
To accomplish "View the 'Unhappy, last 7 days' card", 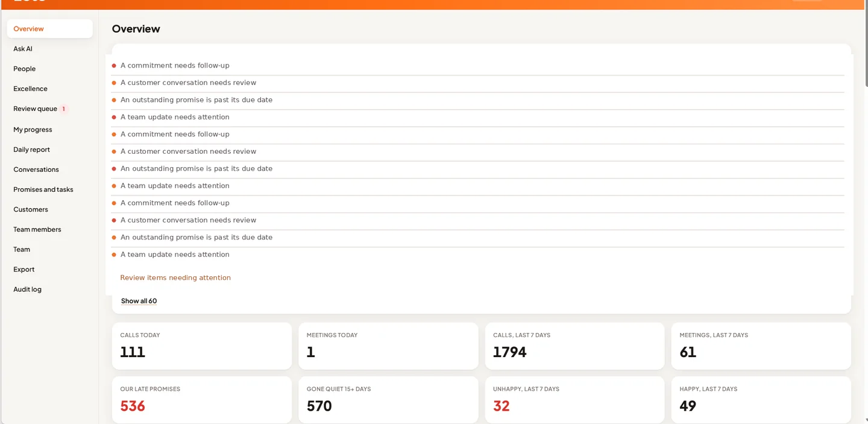I will click(574, 400).
